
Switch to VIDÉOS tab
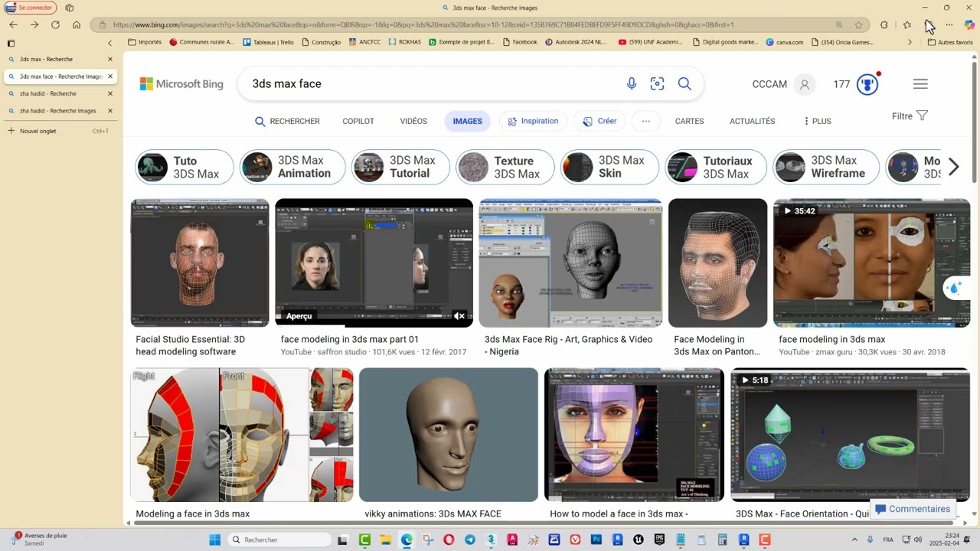(413, 121)
